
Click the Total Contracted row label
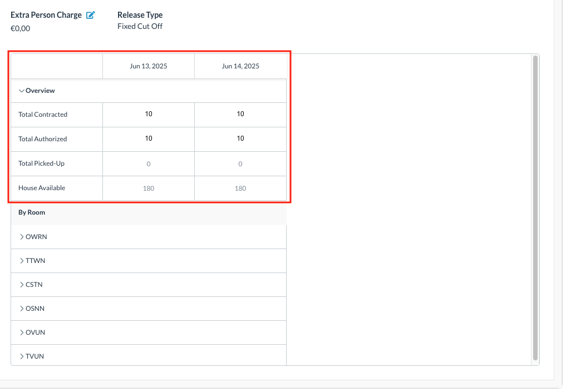[43, 115]
